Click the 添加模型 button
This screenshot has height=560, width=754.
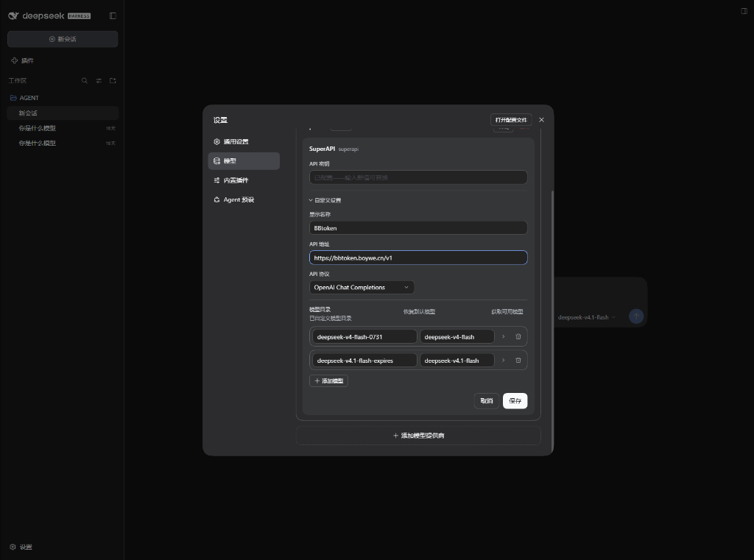[328, 380]
